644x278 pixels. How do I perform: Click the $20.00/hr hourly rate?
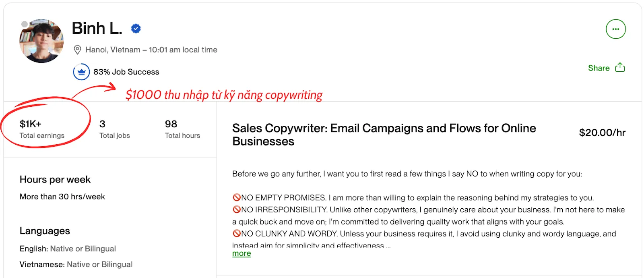pos(602,133)
